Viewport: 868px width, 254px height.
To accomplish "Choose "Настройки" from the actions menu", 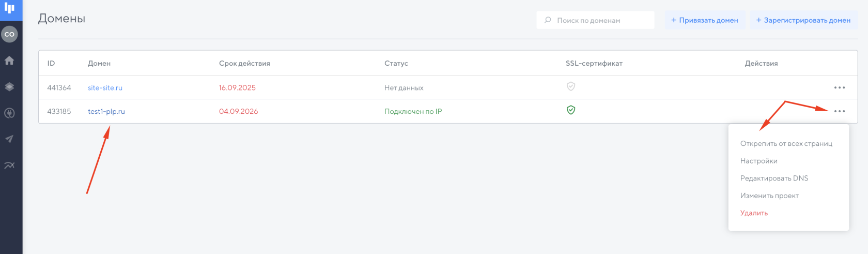I will pyautogui.click(x=758, y=161).
